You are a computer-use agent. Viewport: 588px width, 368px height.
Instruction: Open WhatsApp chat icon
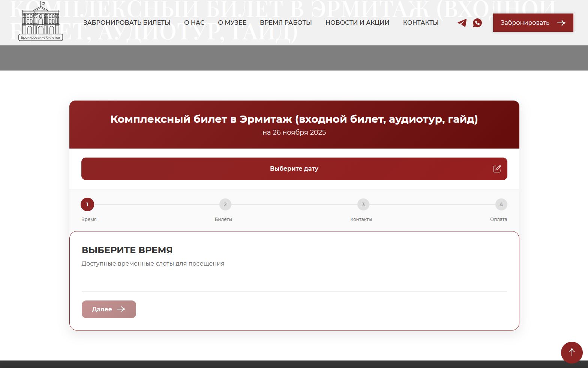(477, 23)
